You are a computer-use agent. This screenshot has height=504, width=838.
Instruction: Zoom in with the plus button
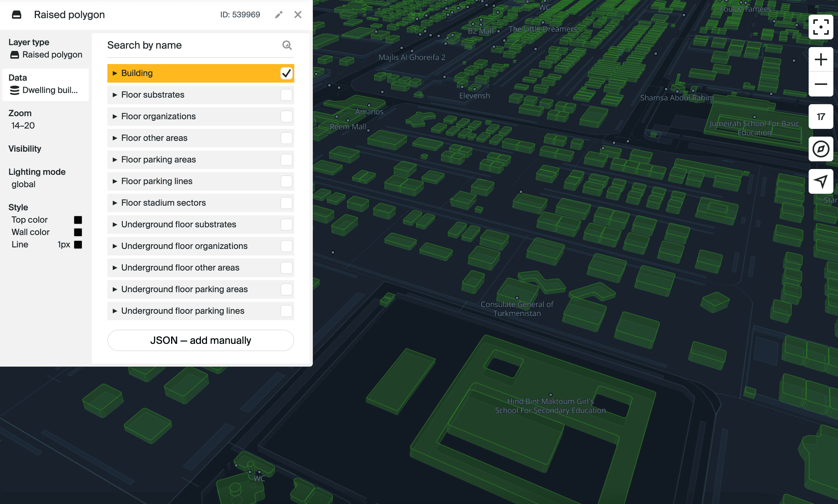(x=821, y=59)
